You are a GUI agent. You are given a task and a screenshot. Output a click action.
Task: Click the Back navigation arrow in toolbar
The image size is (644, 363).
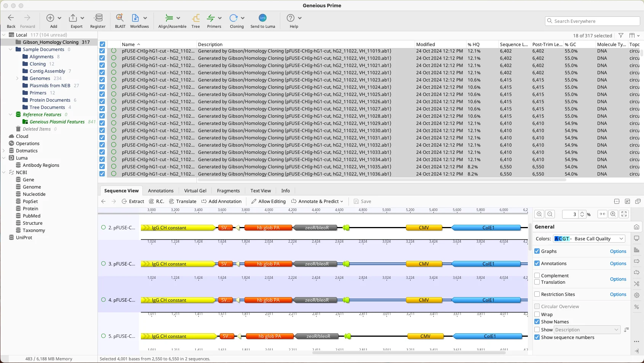click(11, 18)
